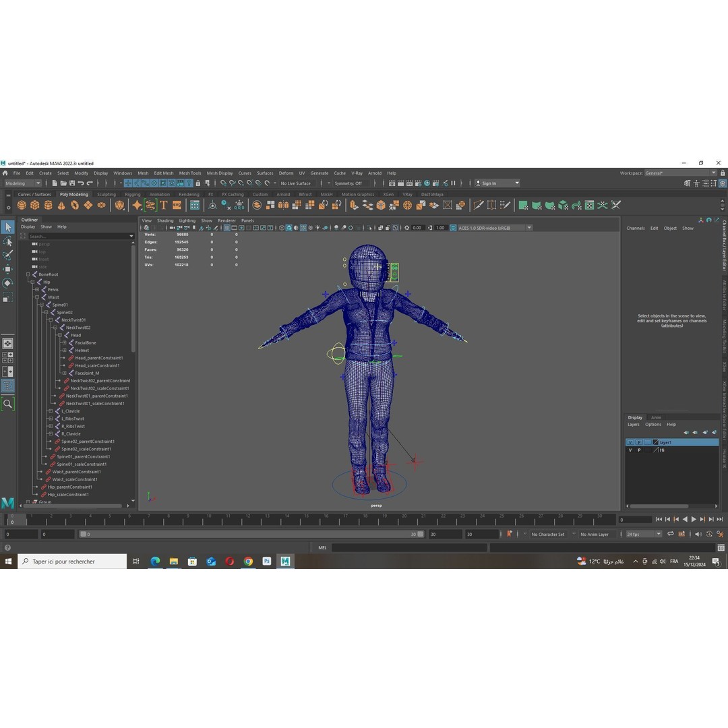Activate the Paint selection tool

tap(8, 255)
